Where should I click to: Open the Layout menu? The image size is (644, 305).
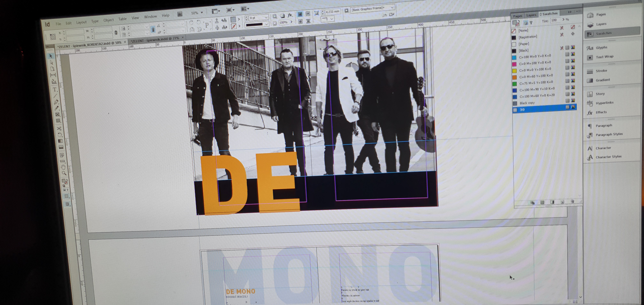[81, 22]
